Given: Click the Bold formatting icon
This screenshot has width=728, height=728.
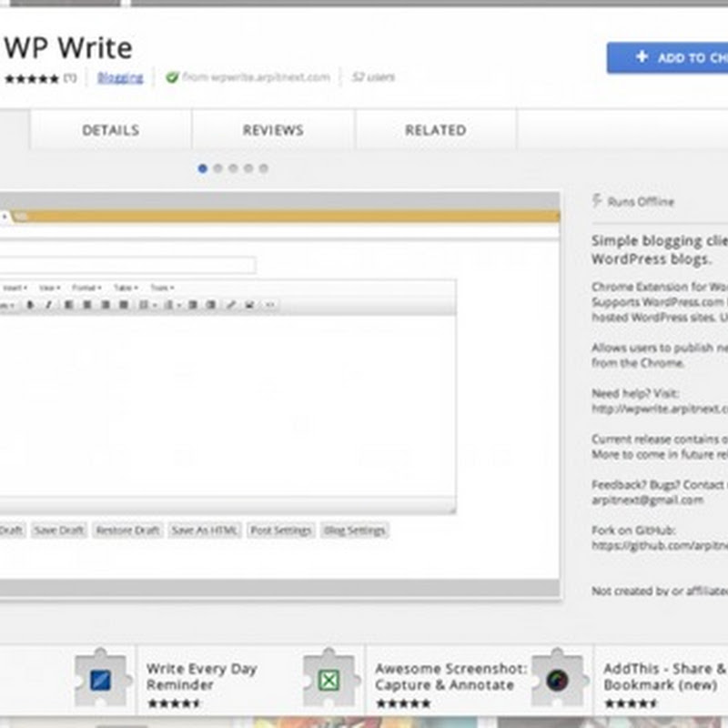Looking at the screenshot, I should tap(31, 305).
